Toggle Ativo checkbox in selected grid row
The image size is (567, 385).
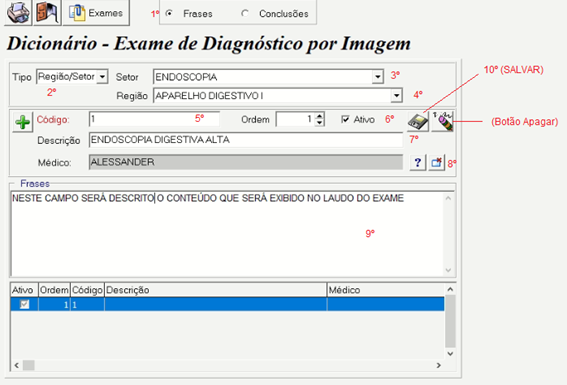(x=24, y=304)
